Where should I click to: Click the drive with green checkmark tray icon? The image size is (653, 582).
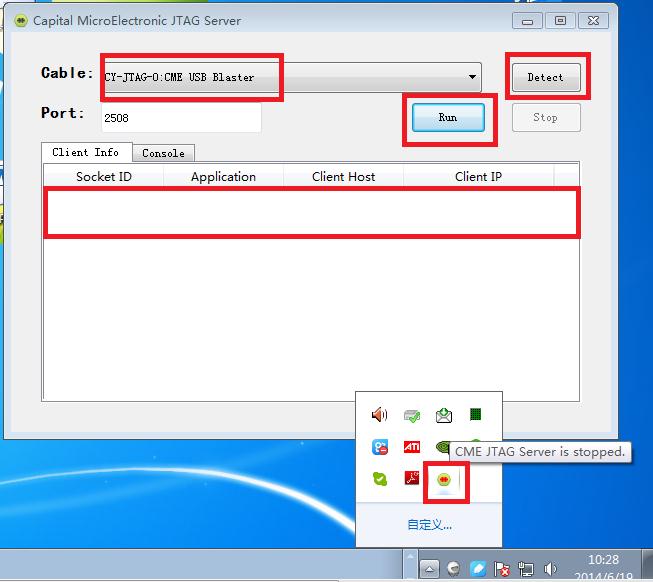(x=411, y=415)
